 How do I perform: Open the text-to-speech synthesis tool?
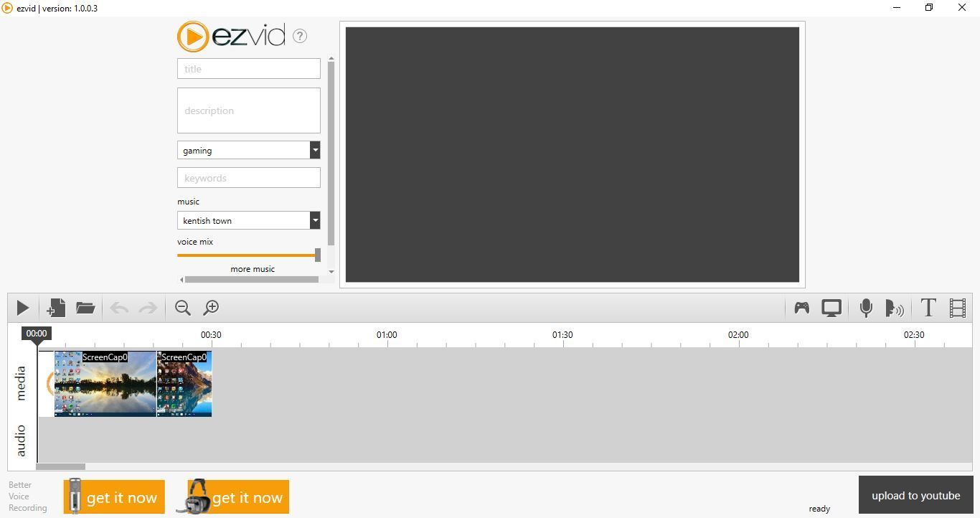(895, 308)
